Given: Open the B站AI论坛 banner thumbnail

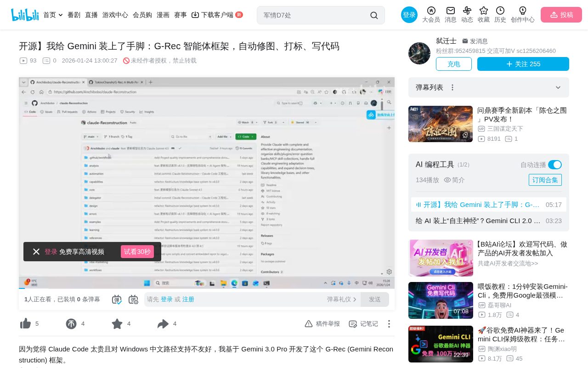Looking at the screenshot, I should [x=441, y=258].
